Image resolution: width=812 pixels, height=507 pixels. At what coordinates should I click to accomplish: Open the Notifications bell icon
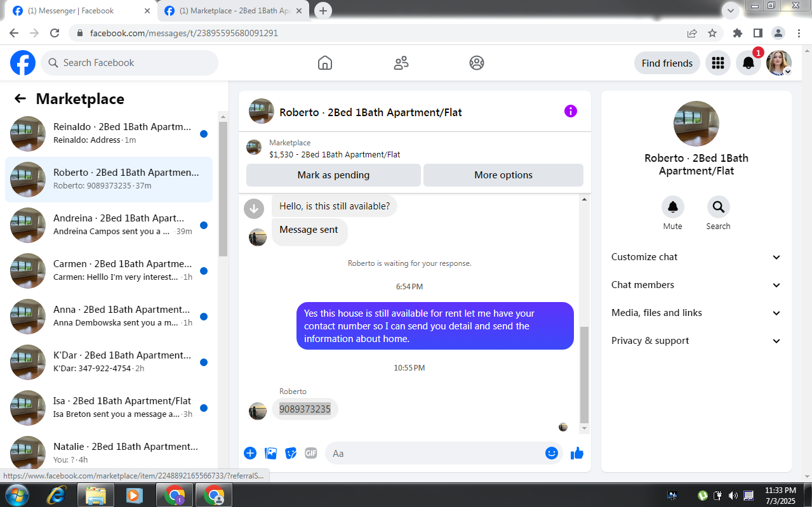pos(749,63)
